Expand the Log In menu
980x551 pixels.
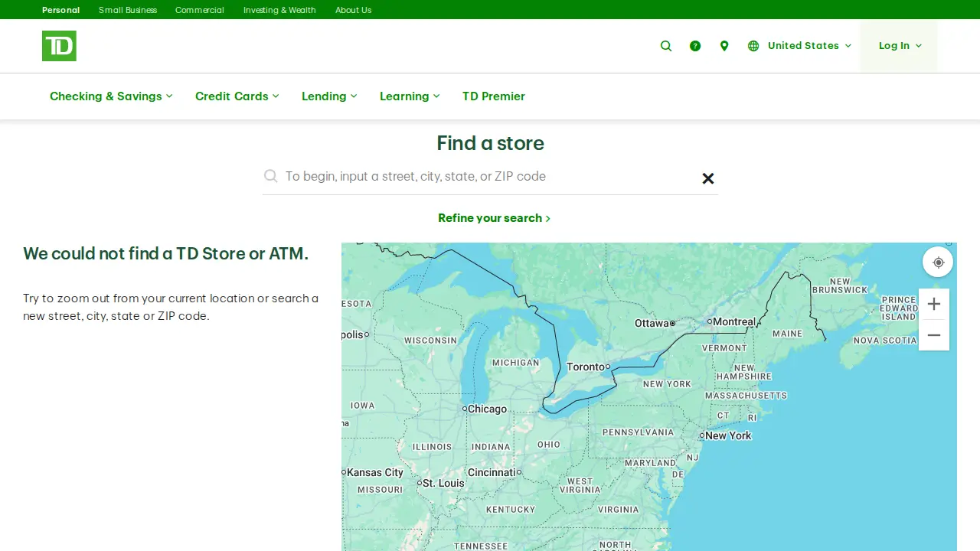pos(900,46)
